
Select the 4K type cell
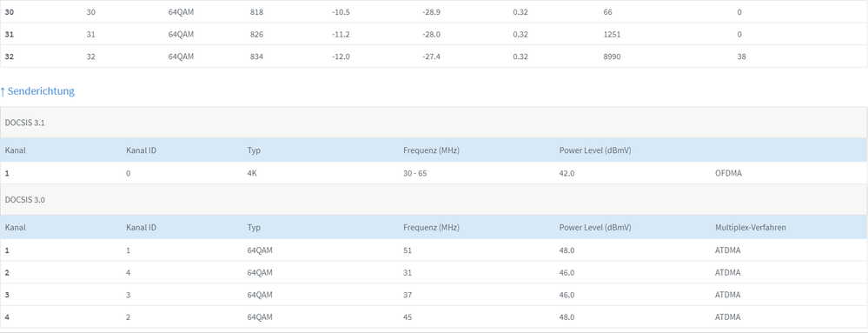(252, 173)
